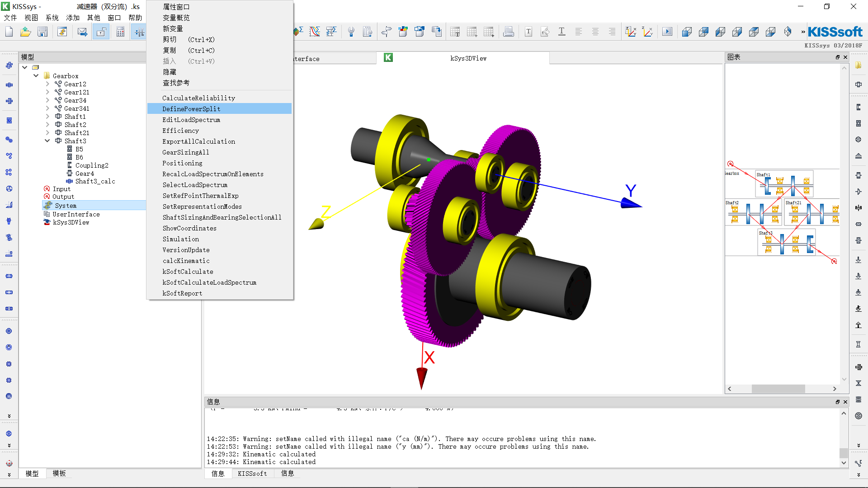Select Coupling2 in the model tree
The image size is (868, 488).
(92, 165)
